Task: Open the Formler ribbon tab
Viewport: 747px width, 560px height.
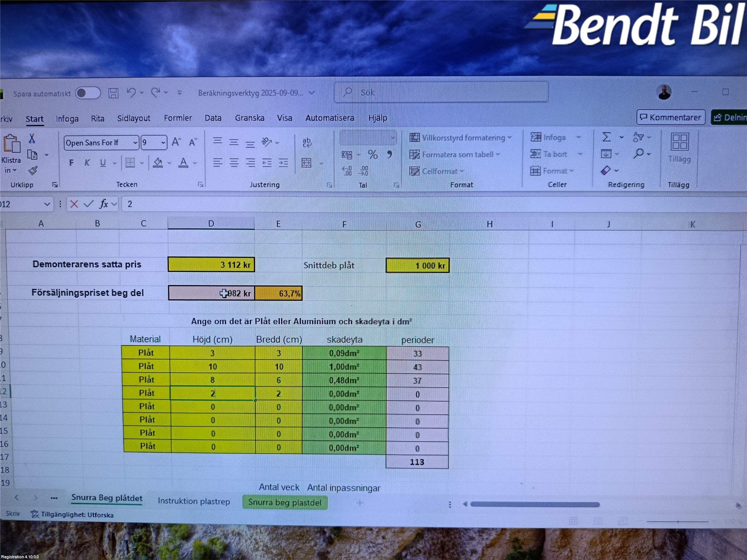Action: point(178,118)
